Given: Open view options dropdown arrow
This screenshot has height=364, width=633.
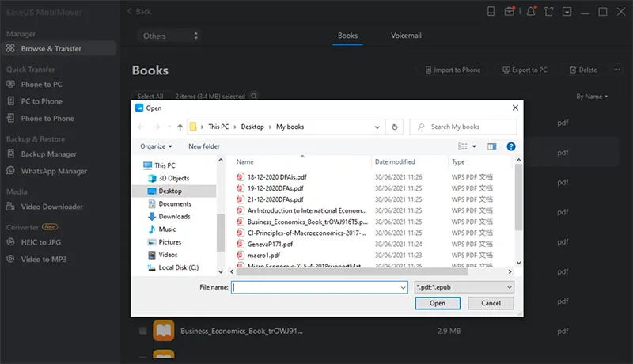Looking at the screenshot, I should 474,146.
